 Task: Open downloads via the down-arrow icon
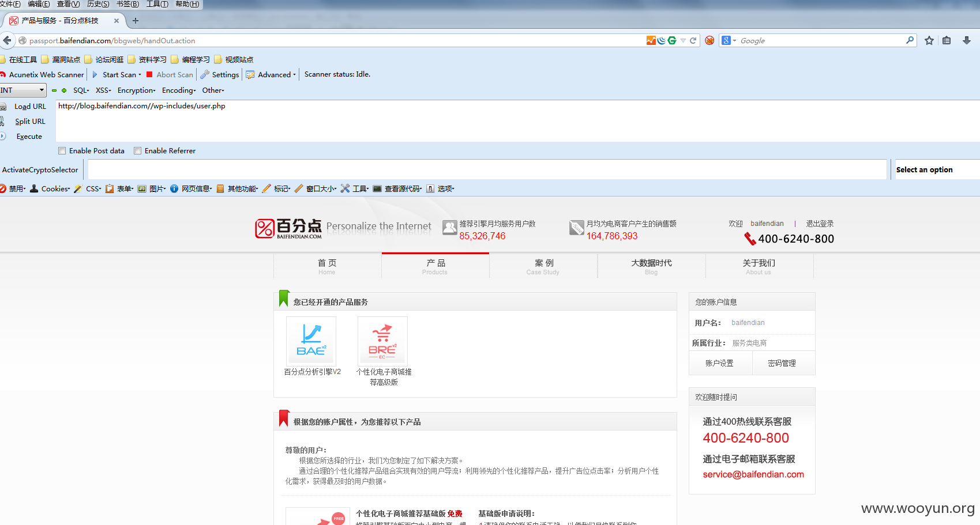pos(967,40)
